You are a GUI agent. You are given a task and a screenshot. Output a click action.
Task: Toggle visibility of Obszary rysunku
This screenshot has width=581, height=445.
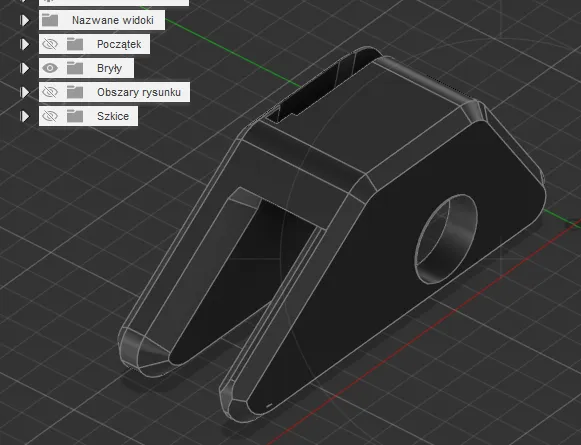point(50,92)
